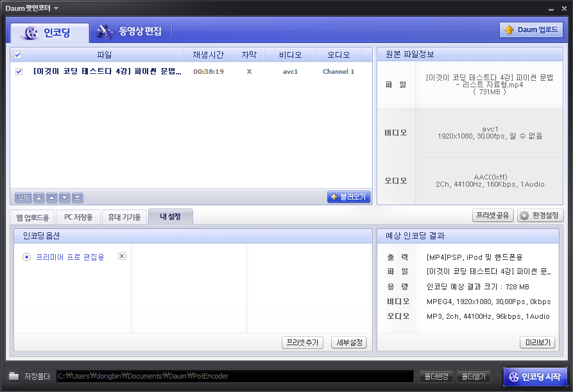The width and height of the screenshot is (573, 392).
Task: Click the 자막 column header
Action: pyautogui.click(x=249, y=55)
